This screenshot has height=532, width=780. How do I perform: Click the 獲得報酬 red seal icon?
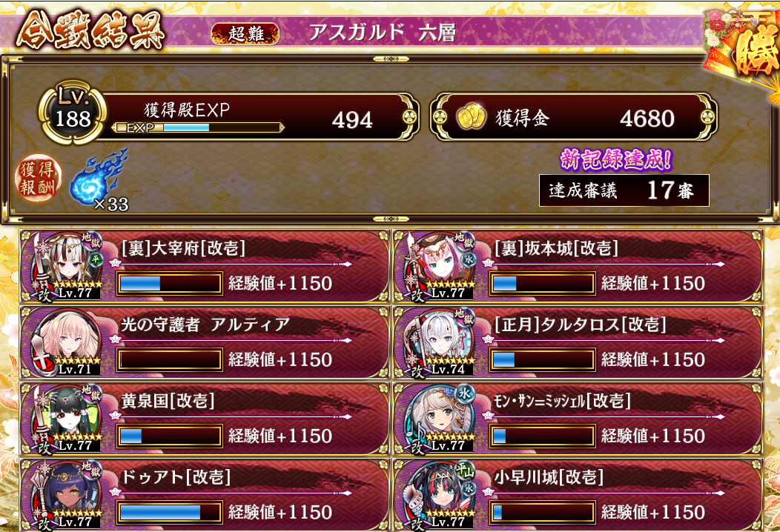pyautogui.click(x=38, y=178)
